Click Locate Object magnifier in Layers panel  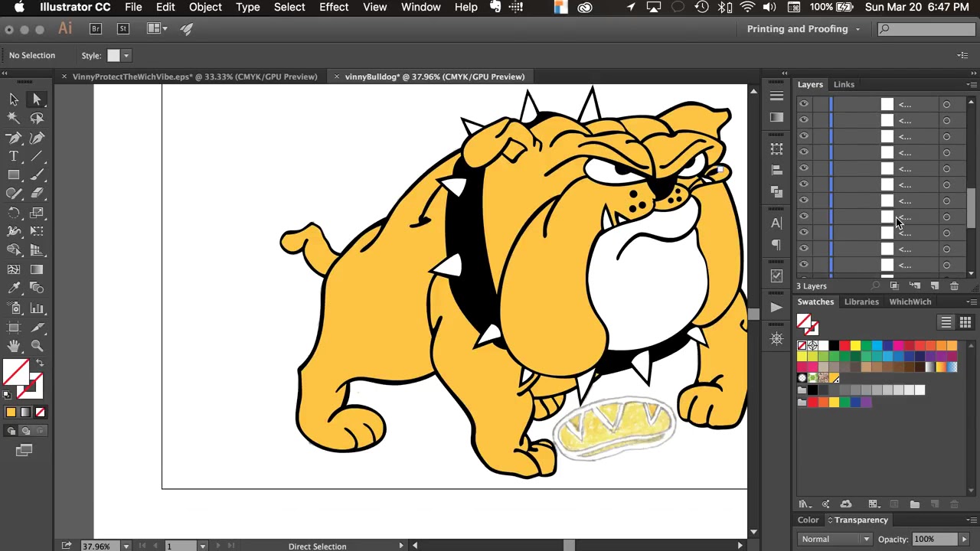tap(876, 286)
